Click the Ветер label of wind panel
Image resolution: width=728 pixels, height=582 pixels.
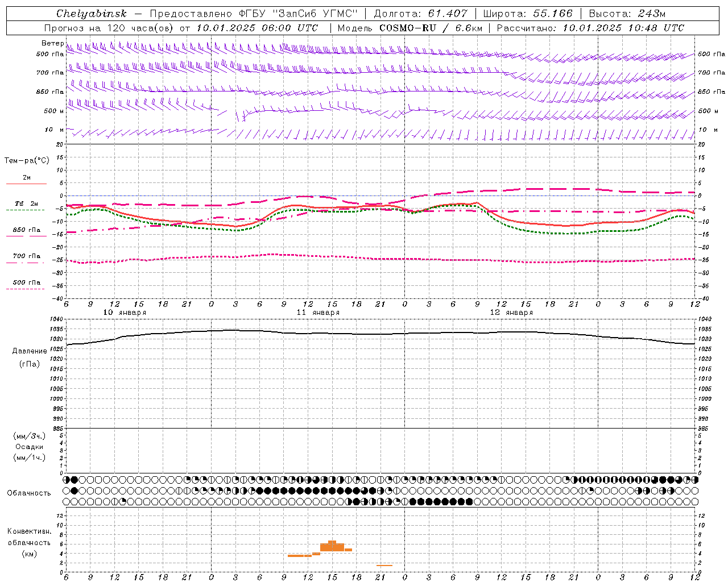point(52,43)
